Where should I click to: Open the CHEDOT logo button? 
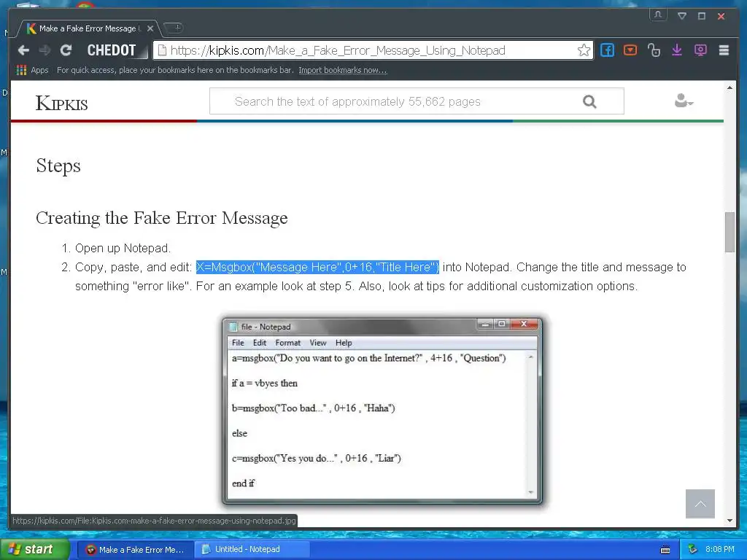pos(112,50)
